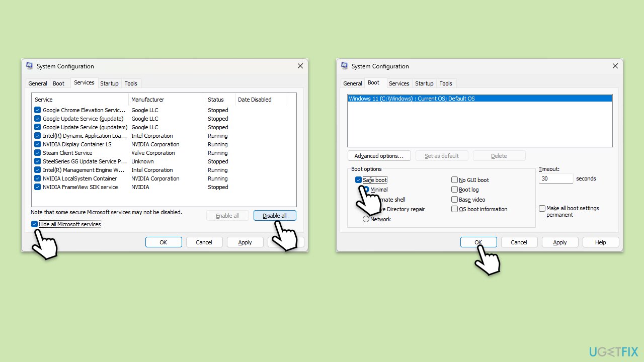Image resolution: width=644 pixels, height=362 pixels.
Task: Uncheck Google Update Service (gupdatem) checkbox
Action: click(x=38, y=127)
